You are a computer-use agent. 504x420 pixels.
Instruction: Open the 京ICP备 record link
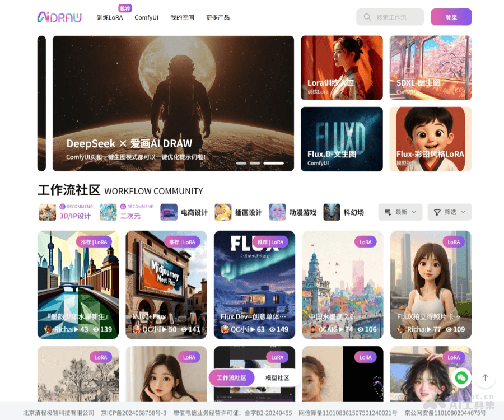coord(133,413)
